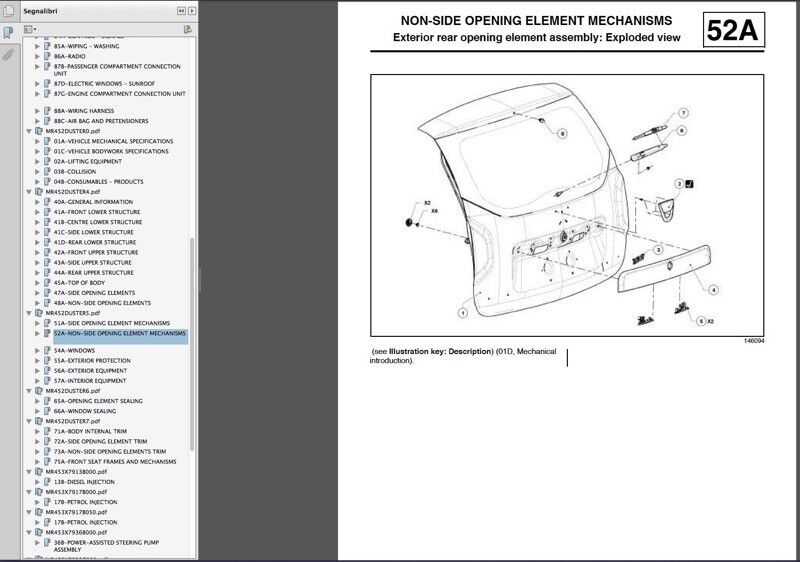The width and height of the screenshot is (800, 562).
Task: Click the Bookmarks ribbon icon in sidebar
Action: pos(9,32)
